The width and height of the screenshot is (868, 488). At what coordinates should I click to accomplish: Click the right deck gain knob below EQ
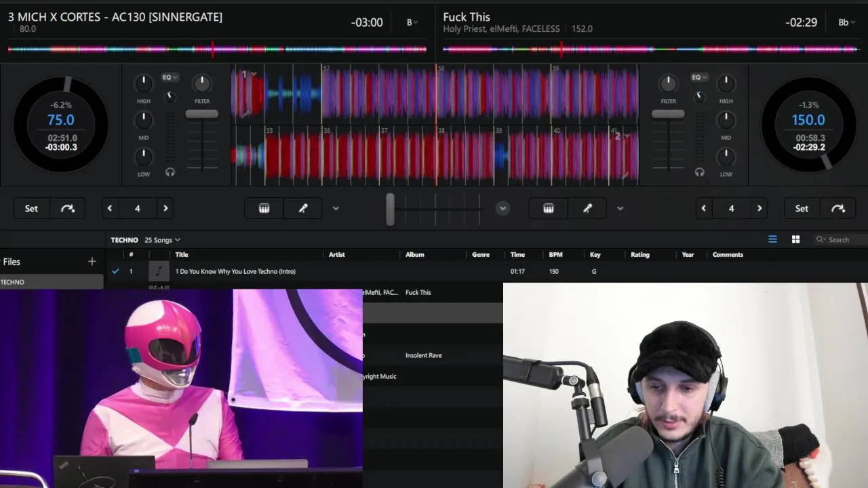[x=700, y=97]
